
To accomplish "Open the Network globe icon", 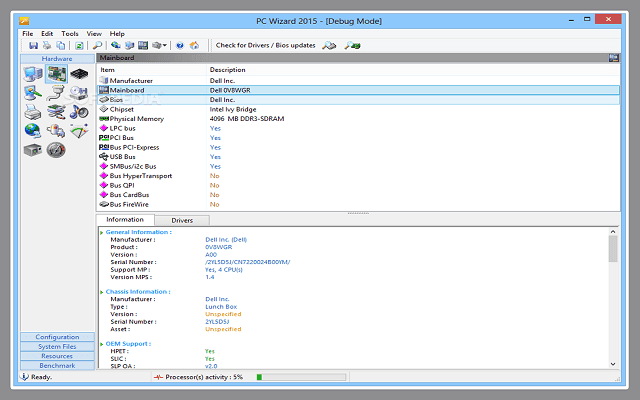I will 32,130.
